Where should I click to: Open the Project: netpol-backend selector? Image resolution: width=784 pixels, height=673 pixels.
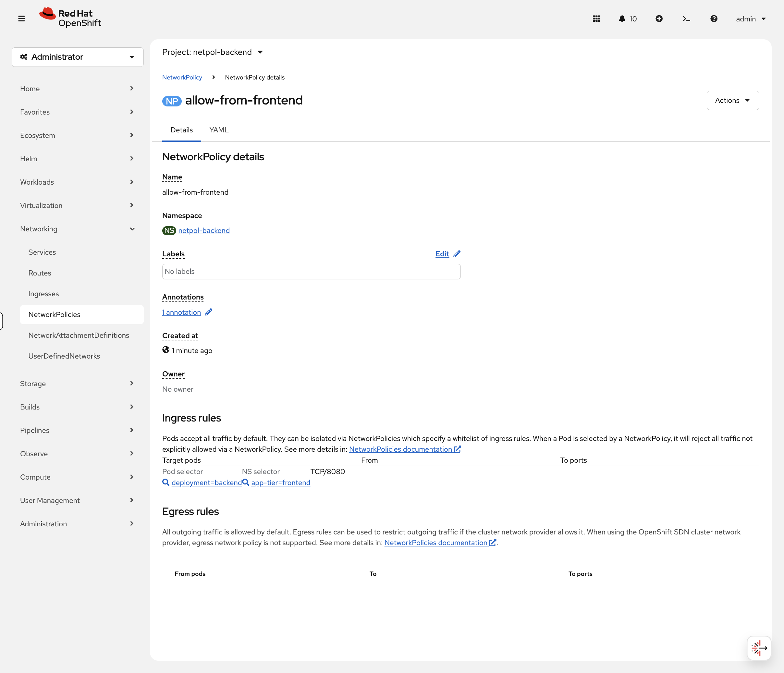tap(213, 52)
